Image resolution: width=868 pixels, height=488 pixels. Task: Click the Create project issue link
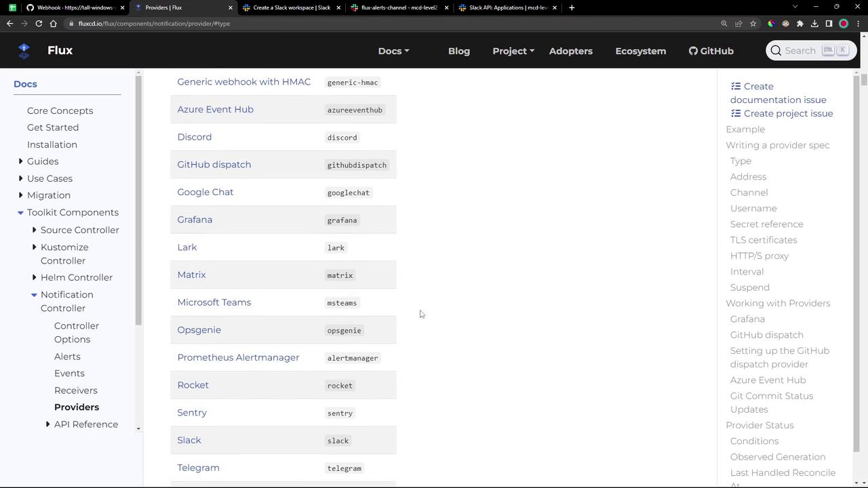782,113
